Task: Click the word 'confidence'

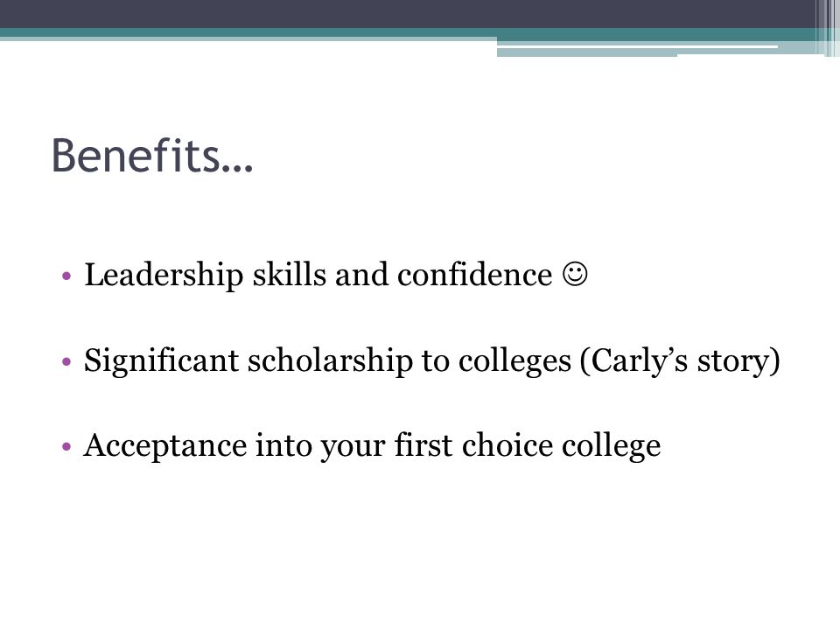Action: pos(474,275)
